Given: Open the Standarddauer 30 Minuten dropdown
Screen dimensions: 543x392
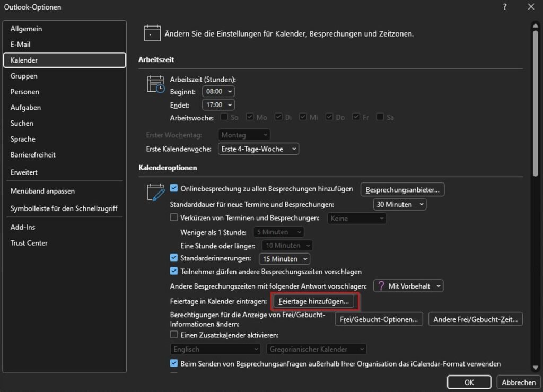Looking at the screenshot, I should [x=400, y=204].
